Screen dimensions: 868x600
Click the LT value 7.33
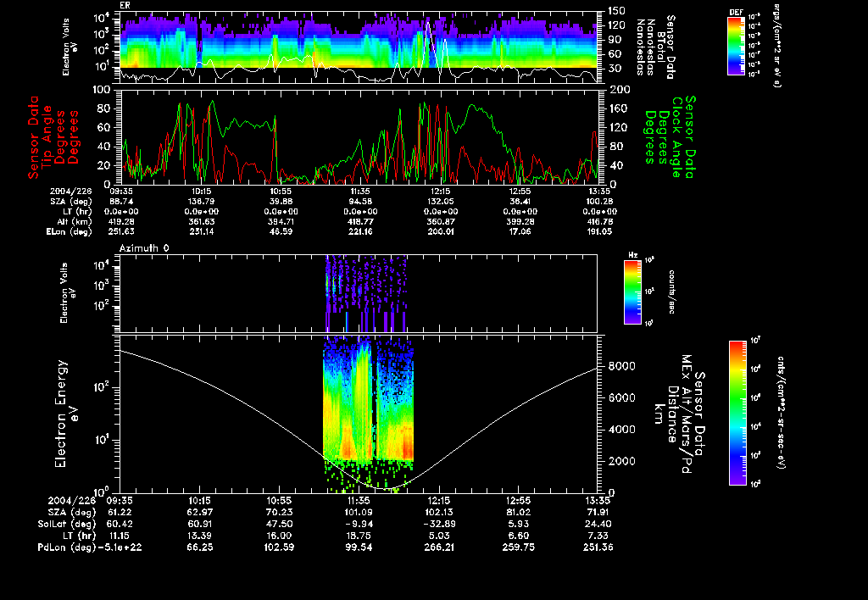pyautogui.click(x=599, y=536)
